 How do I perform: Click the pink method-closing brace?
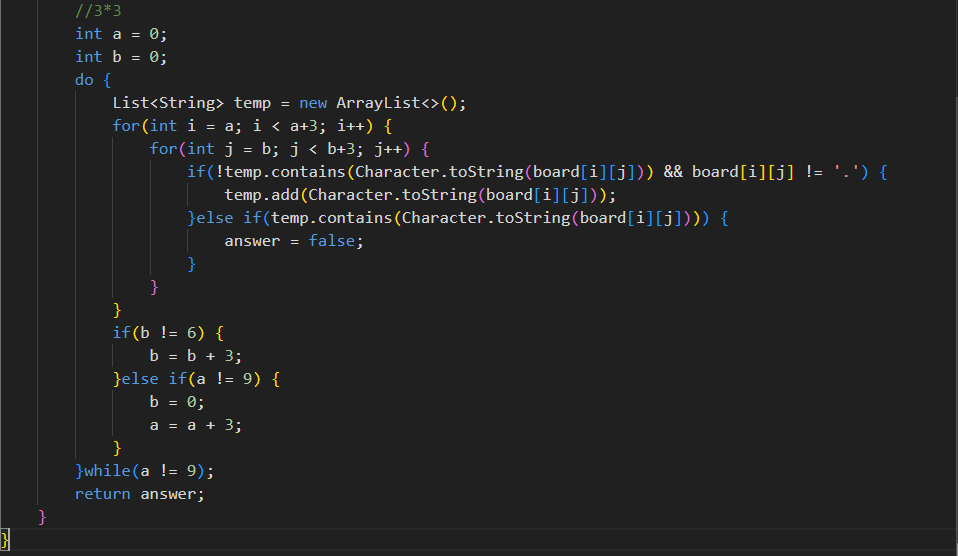(x=42, y=517)
